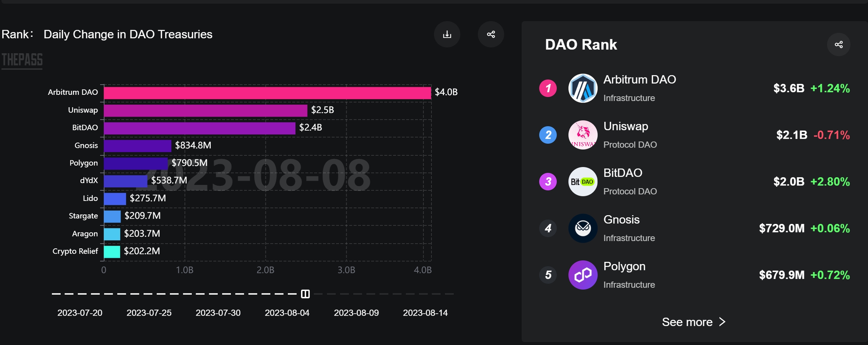Image resolution: width=868 pixels, height=345 pixels.
Task: Click the Arbitrum DAO logo icon
Action: click(x=582, y=88)
